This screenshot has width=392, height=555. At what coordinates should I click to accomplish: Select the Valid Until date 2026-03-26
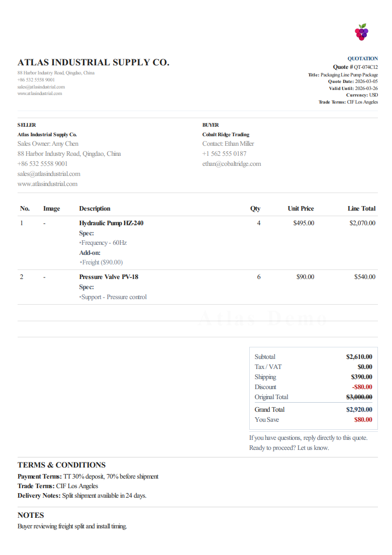366,88
